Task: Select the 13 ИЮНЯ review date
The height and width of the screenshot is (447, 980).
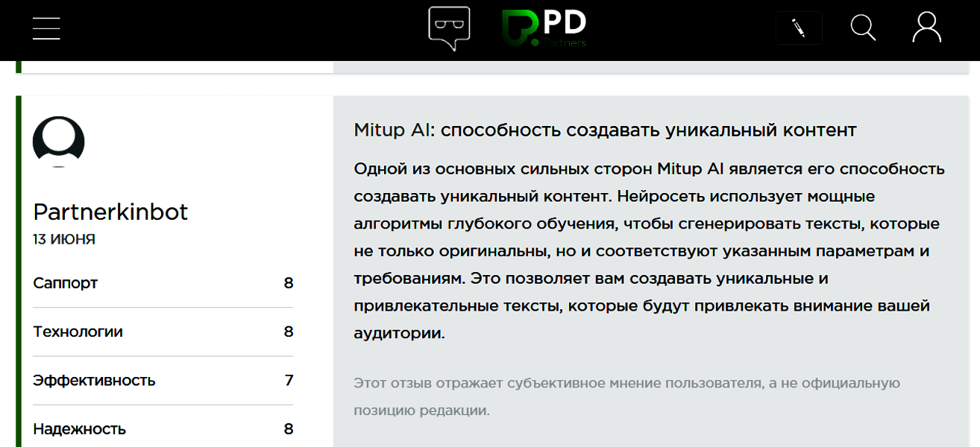Action: pyautogui.click(x=64, y=240)
